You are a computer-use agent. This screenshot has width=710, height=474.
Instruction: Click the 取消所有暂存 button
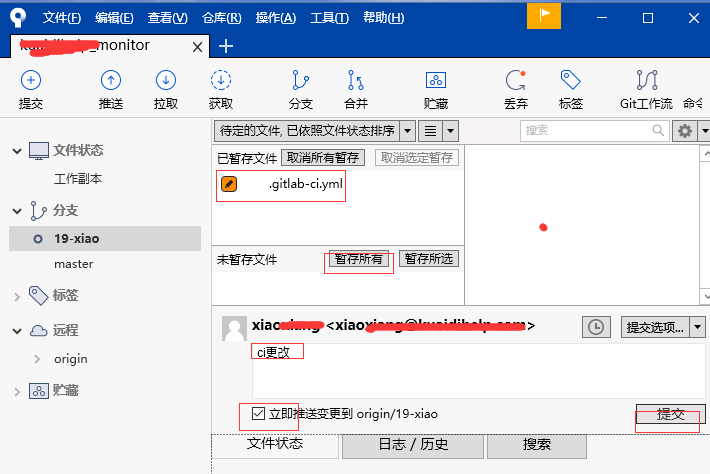(x=323, y=158)
